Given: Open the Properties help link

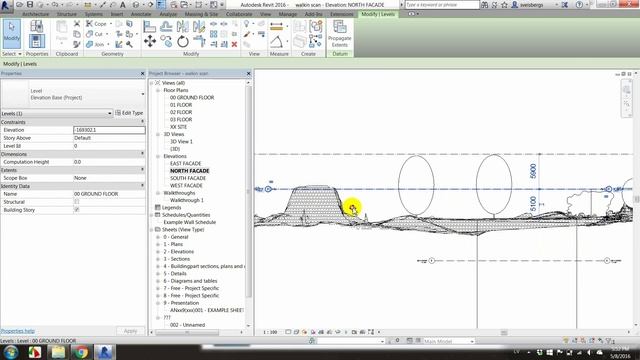Looking at the screenshot, I should 18,331.
